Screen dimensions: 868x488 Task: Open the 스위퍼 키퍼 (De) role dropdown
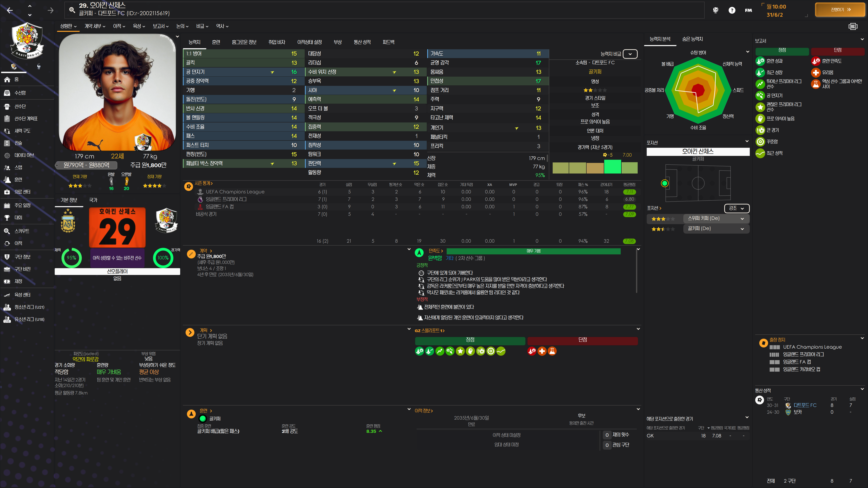(716, 218)
